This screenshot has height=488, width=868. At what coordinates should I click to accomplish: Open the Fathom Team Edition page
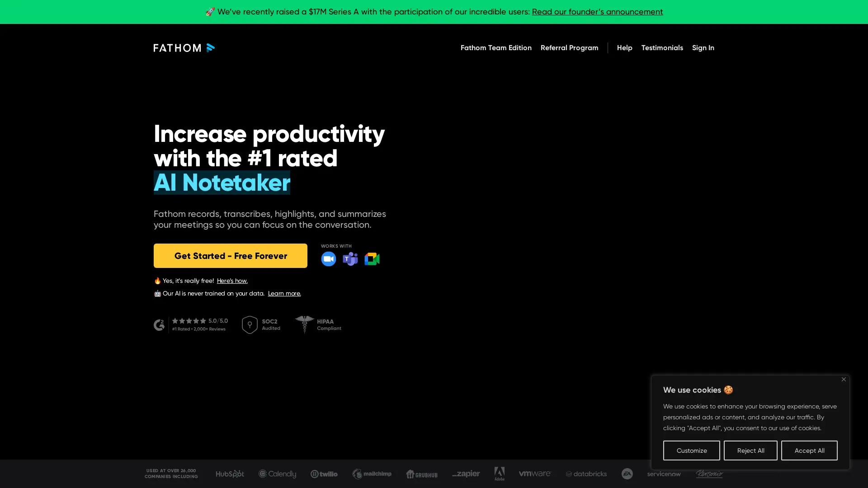(x=496, y=48)
